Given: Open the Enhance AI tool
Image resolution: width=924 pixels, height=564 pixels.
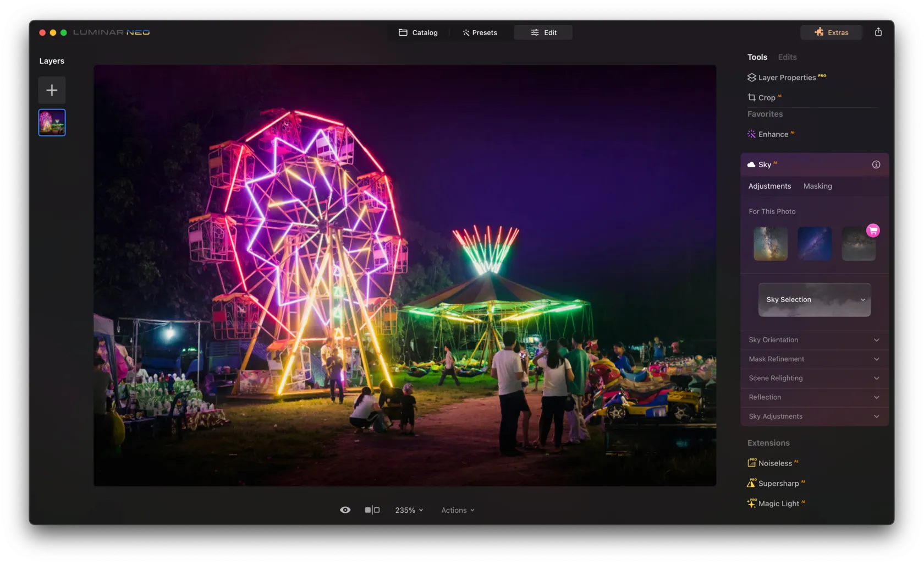Looking at the screenshot, I should tap(773, 134).
